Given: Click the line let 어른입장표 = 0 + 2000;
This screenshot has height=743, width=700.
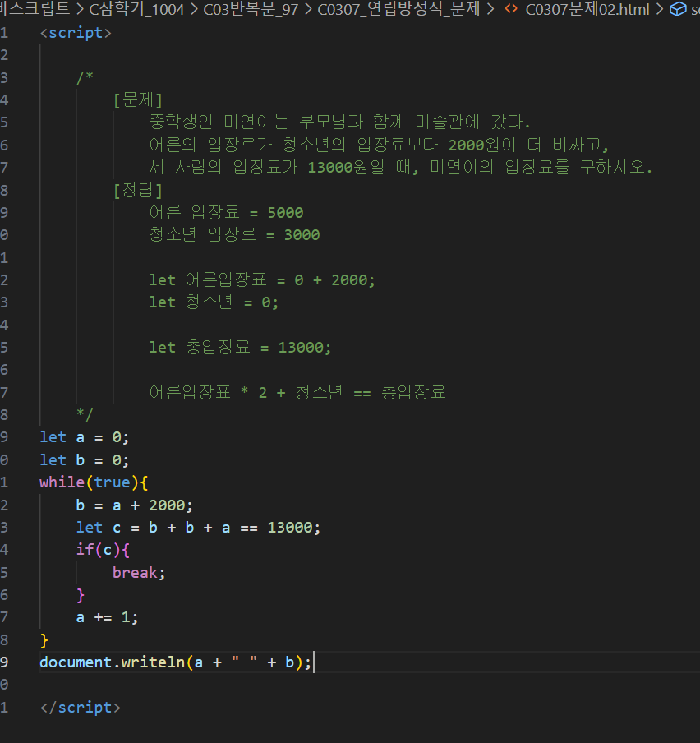Looking at the screenshot, I should [262, 279].
